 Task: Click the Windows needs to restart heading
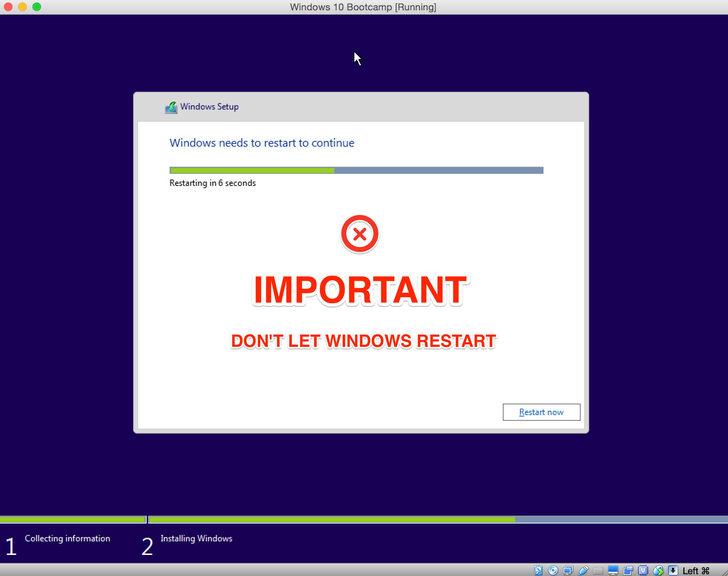click(x=262, y=143)
